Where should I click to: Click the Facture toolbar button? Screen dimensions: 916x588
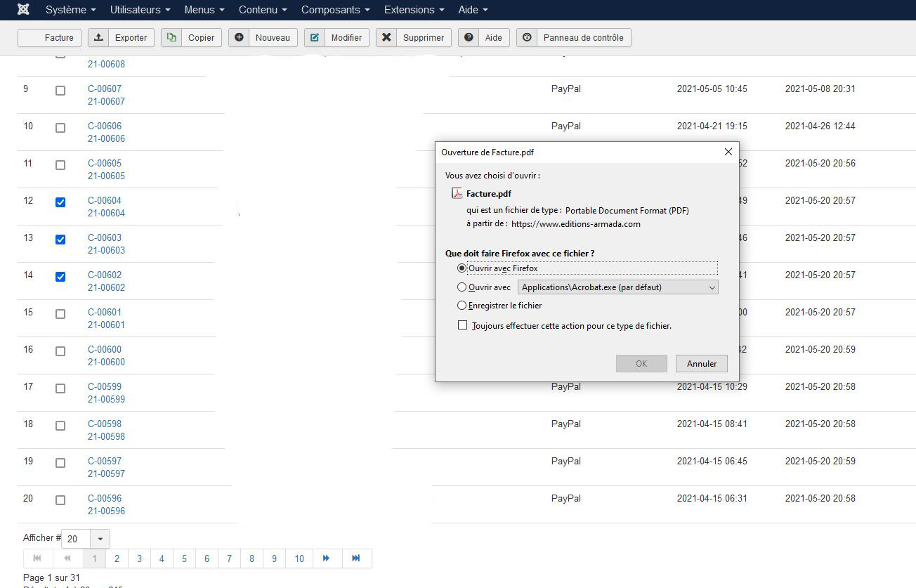[50, 37]
